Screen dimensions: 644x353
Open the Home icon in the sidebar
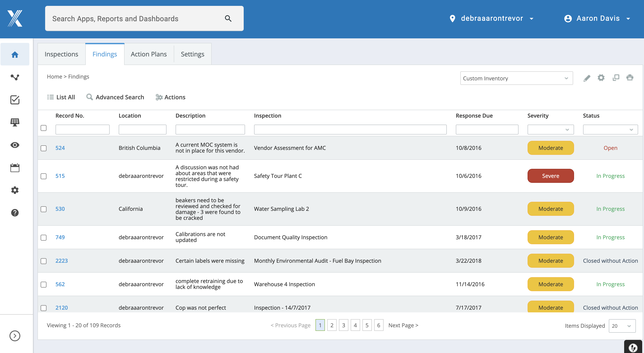pyautogui.click(x=15, y=54)
